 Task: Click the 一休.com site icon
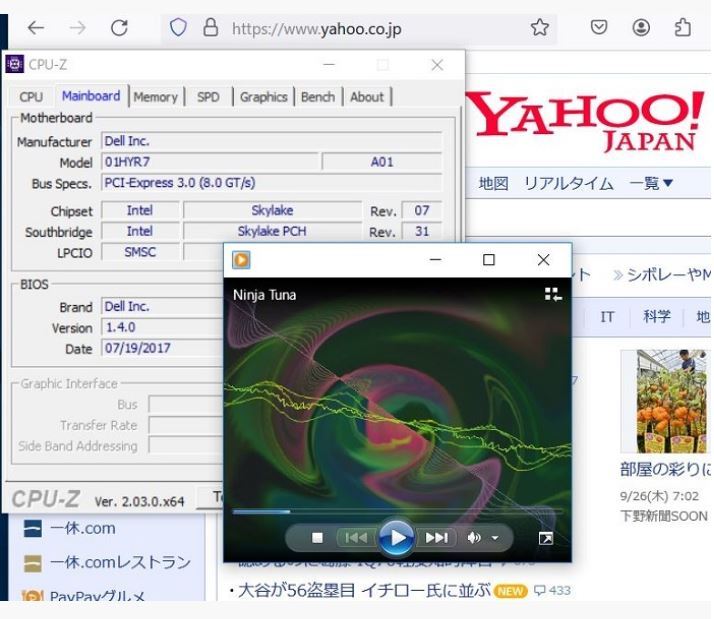point(32,528)
